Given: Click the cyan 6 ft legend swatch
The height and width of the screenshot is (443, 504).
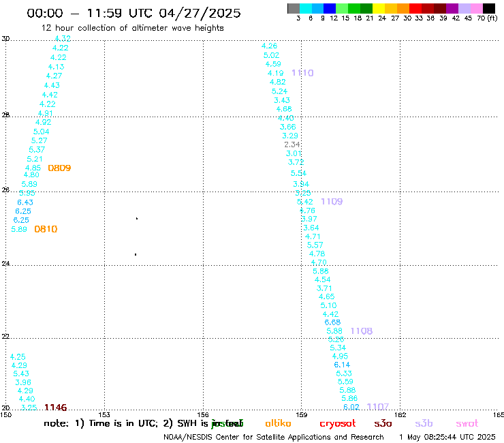Looking at the screenshot, I should coord(306,8).
